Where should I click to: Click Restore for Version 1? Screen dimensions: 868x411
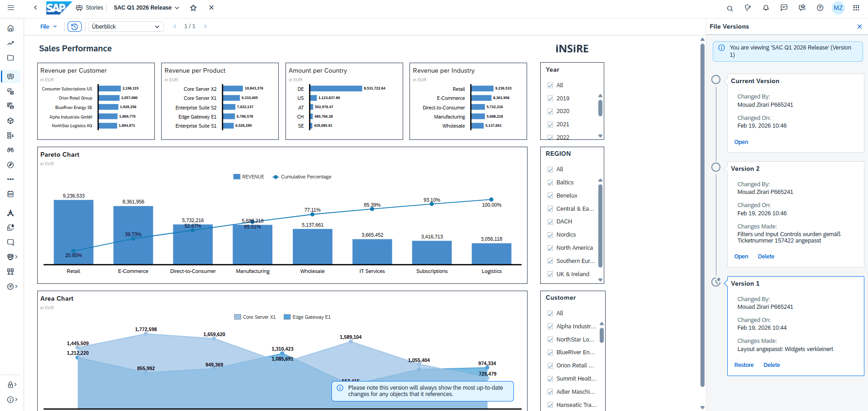pyautogui.click(x=744, y=365)
